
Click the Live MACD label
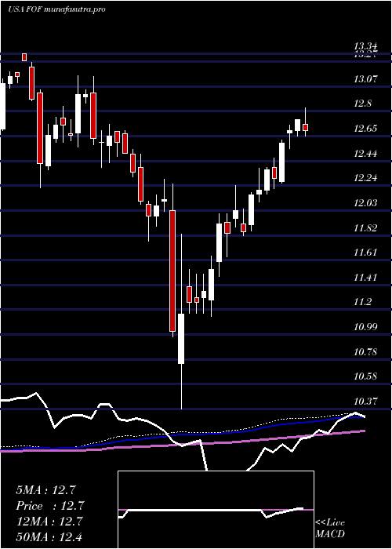coord(330,529)
